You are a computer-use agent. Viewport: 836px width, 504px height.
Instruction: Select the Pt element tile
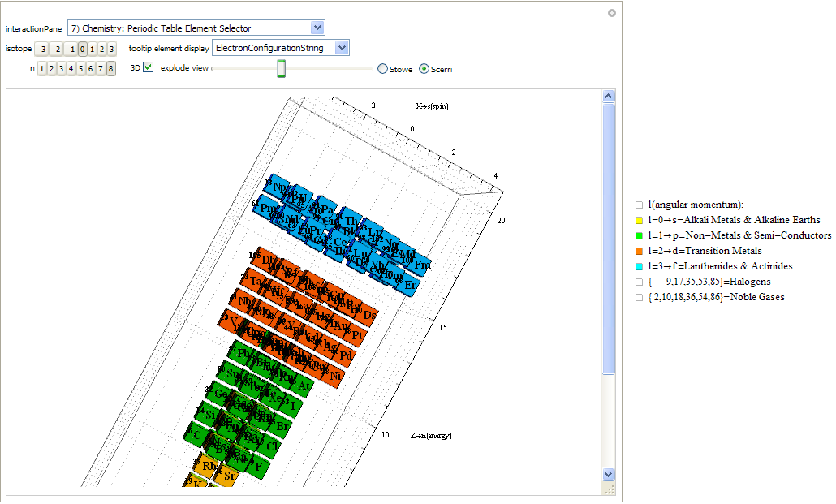click(x=357, y=335)
